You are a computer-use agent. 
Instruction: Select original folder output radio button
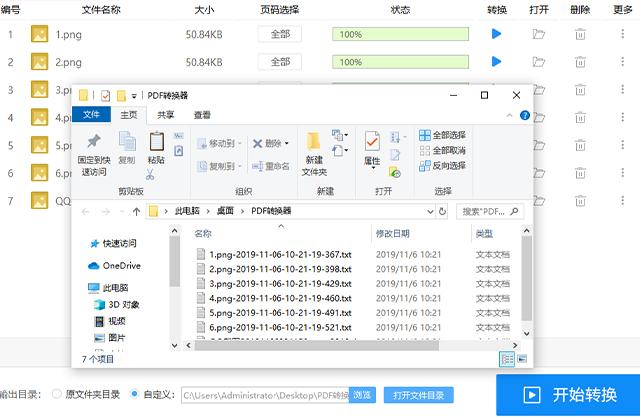click(x=57, y=394)
